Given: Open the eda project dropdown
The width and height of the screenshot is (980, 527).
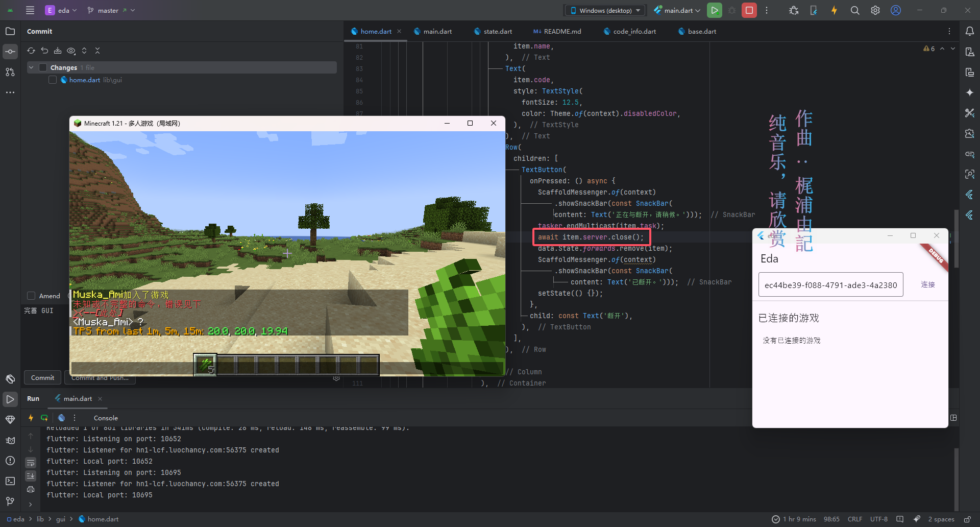Looking at the screenshot, I should coord(61,10).
